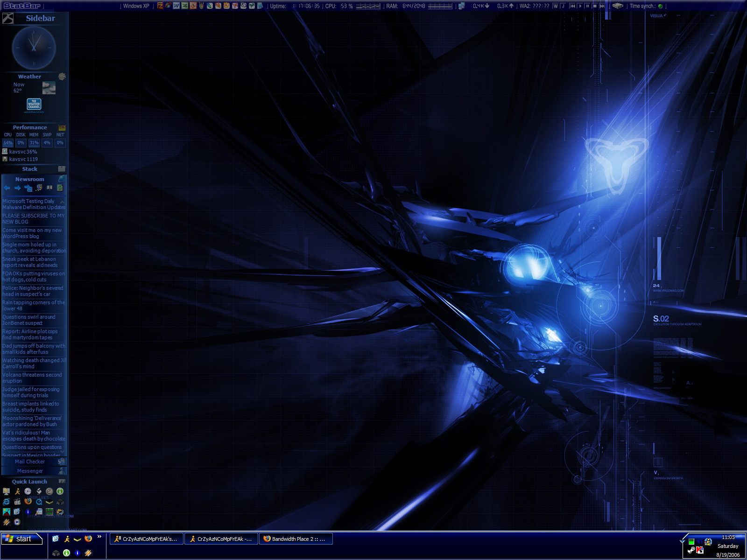Launch QuickTime from Sidebar Quick Launch
The height and width of the screenshot is (560, 747).
(39, 502)
